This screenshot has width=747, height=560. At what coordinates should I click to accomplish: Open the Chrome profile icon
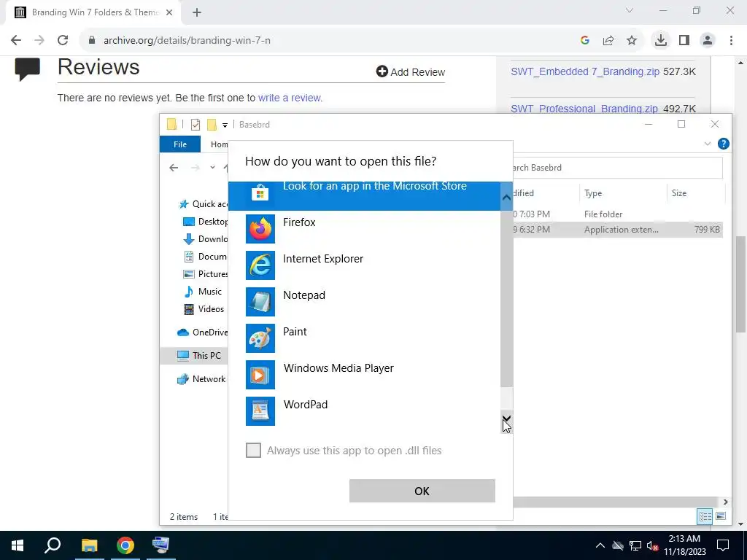[708, 41]
